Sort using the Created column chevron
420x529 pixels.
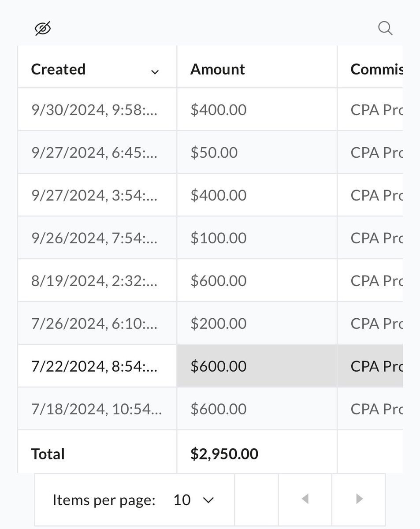point(155,71)
